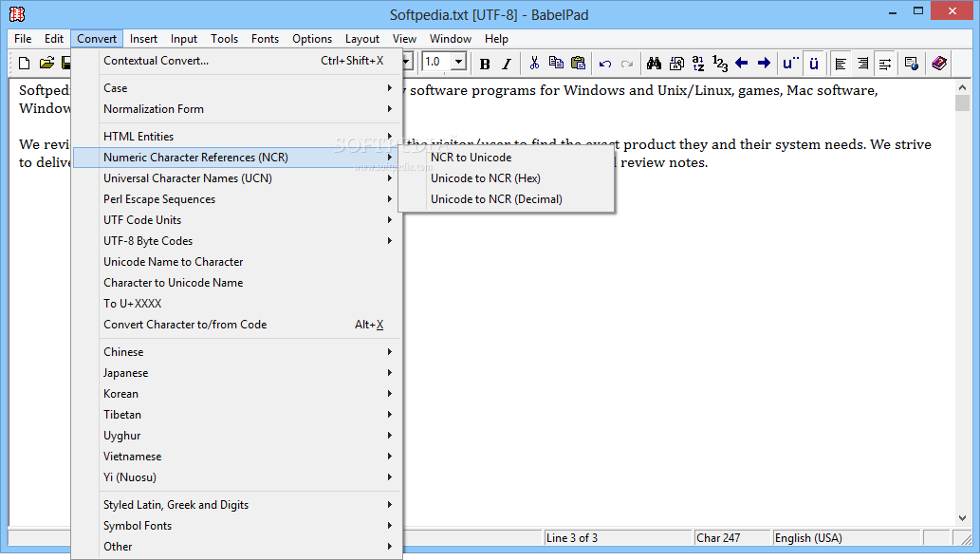This screenshot has width=980, height=560.
Task: Toggle Bold formatting
Action: (485, 64)
